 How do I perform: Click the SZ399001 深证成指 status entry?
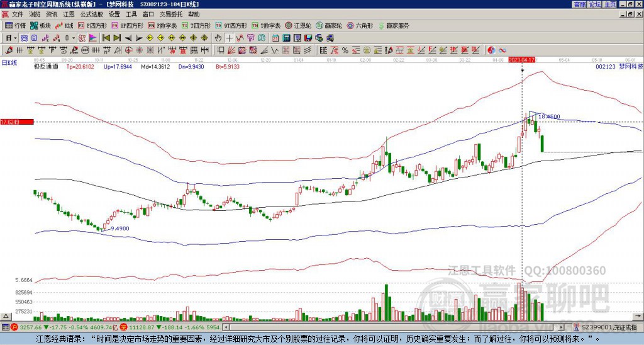610,327
